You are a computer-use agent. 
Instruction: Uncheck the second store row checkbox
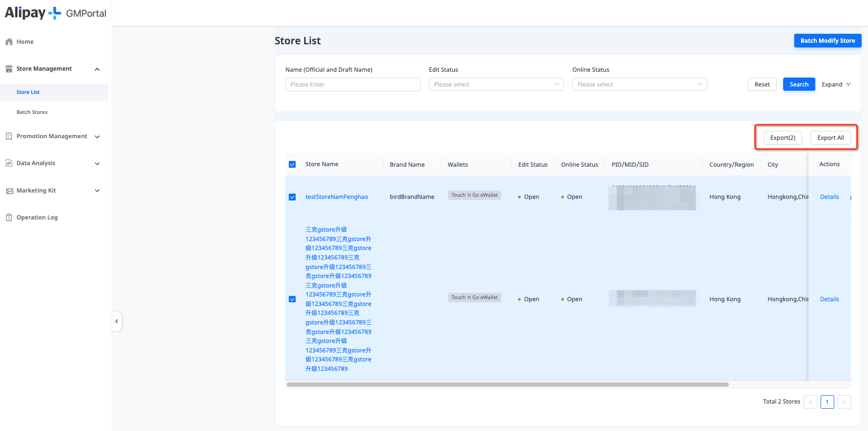coord(292,299)
